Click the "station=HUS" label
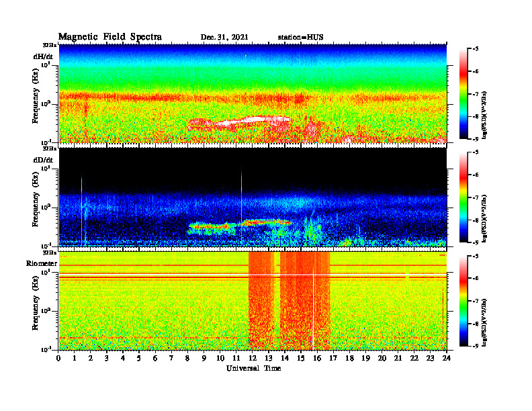The width and height of the screenshot is (532, 411). (x=300, y=38)
